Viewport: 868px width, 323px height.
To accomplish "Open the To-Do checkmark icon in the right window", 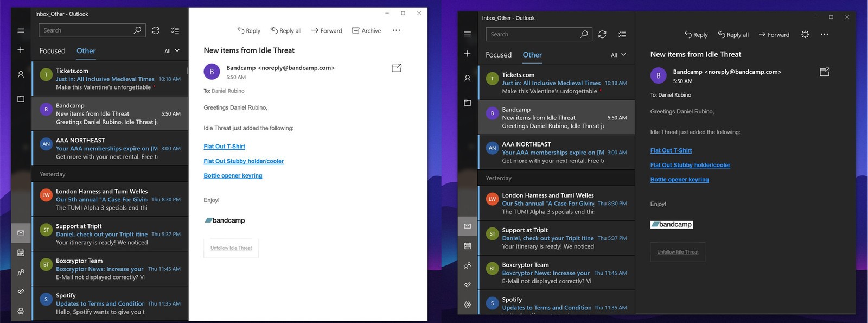I will 467,285.
